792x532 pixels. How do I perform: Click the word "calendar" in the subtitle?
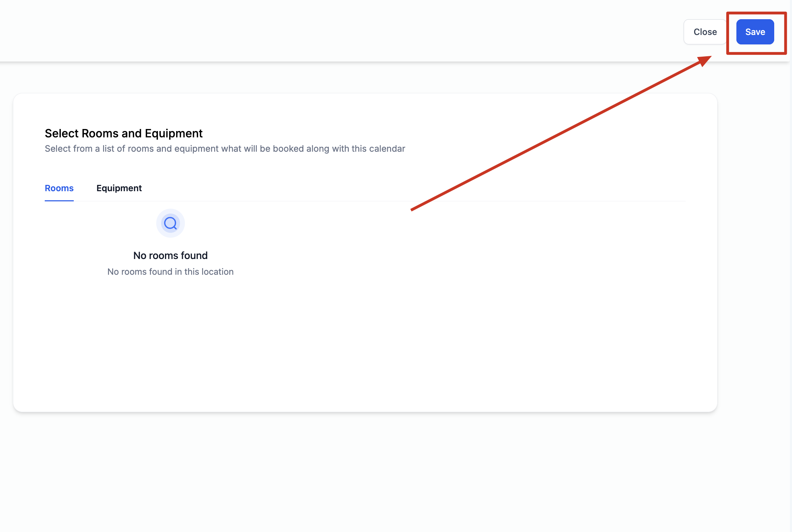point(387,149)
